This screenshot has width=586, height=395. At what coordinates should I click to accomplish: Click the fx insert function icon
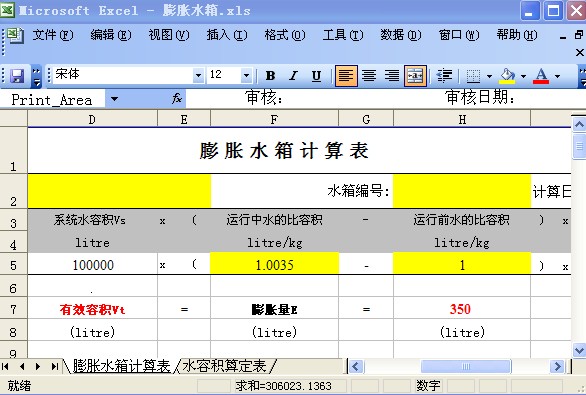pos(177,99)
